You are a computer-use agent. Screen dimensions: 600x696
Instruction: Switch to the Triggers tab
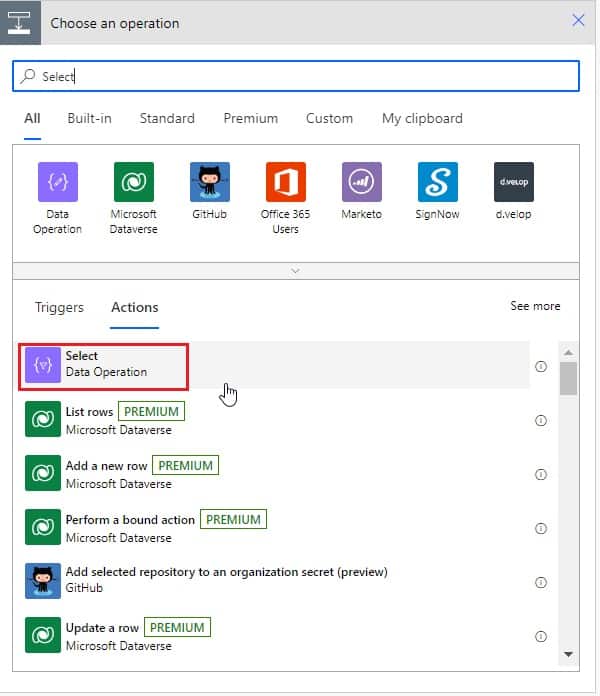59,307
